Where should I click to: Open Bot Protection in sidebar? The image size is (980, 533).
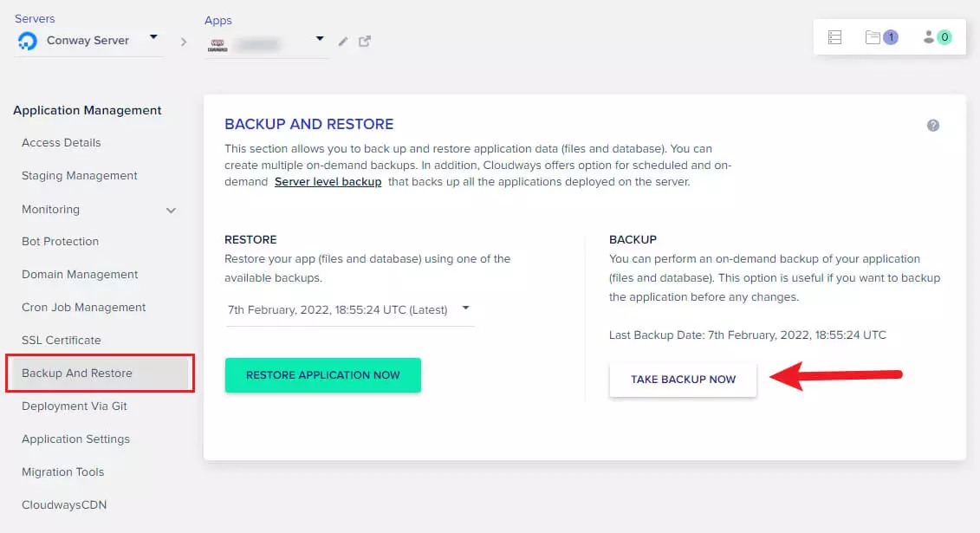pos(60,241)
